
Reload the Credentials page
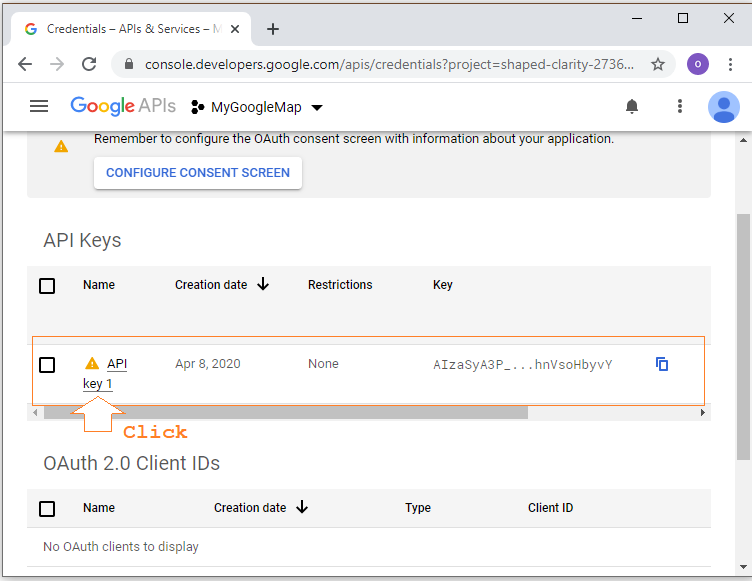[x=89, y=64]
